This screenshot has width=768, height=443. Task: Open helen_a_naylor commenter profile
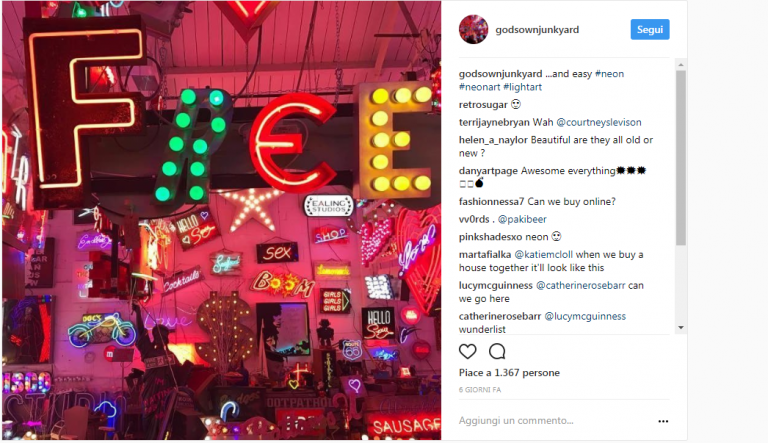coord(493,140)
